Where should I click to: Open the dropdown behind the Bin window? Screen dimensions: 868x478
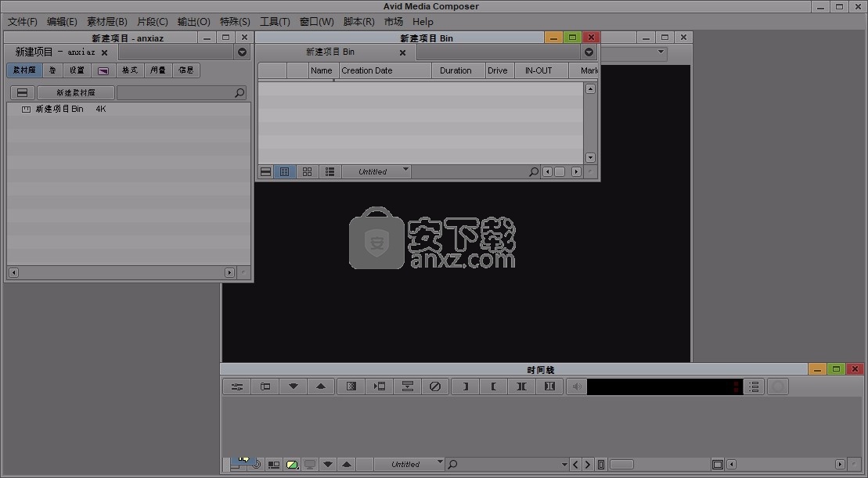[x=661, y=52]
